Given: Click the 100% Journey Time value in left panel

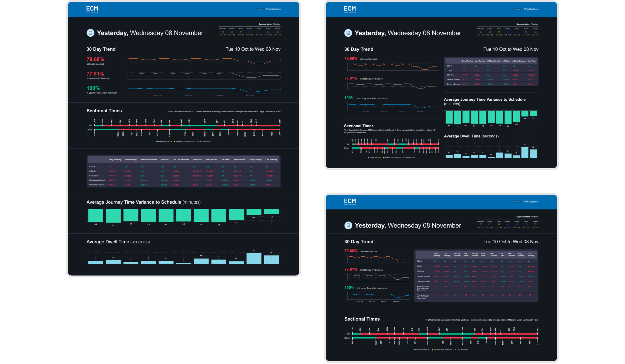Looking at the screenshot, I should pyautogui.click(x=93, y=88).
